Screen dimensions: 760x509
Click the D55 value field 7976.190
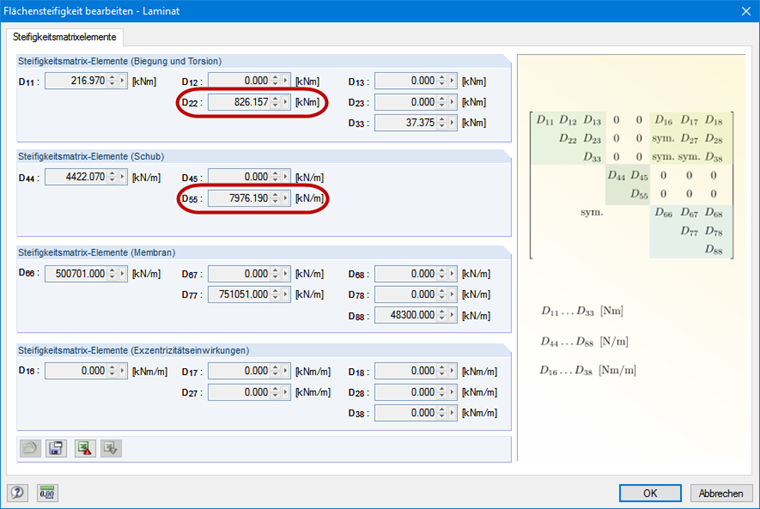tap(239, 198)
